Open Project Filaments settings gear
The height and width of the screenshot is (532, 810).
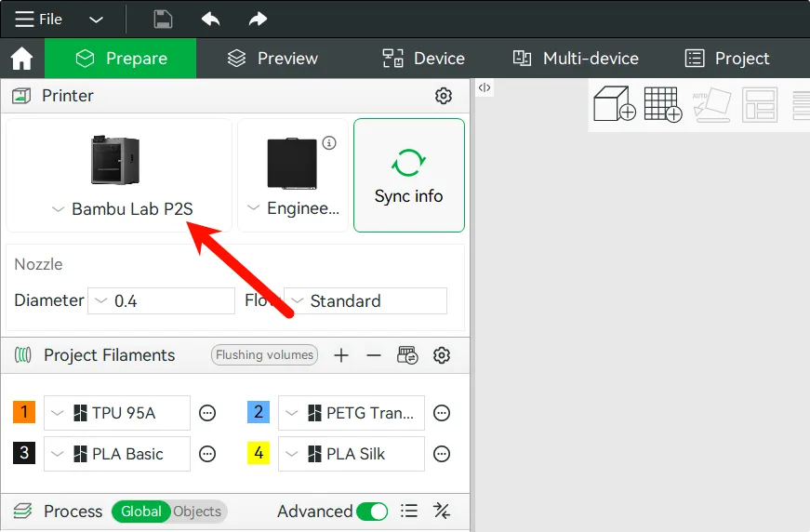pyautogui.click(x=442, y=355)
